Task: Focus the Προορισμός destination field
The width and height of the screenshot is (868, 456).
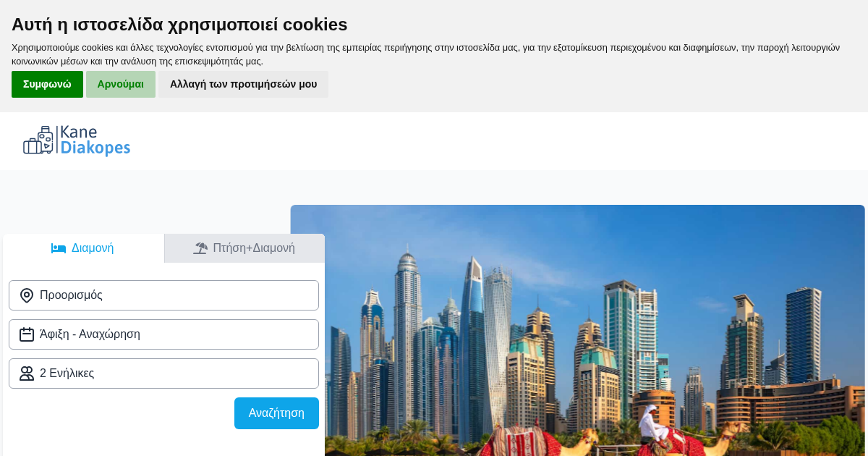Action: (x=163, y=295)
